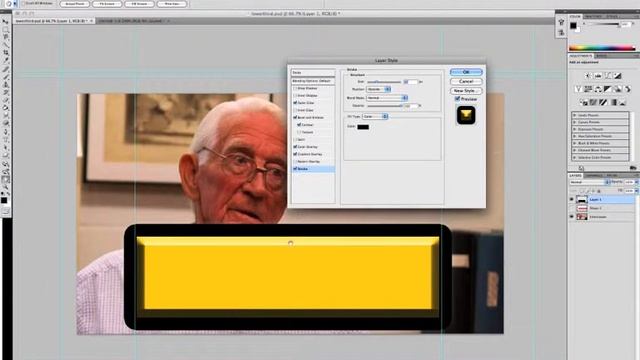Viewport: 640px width, 360px height.
Task: Expand the Levels Presets list
Action: coord(575,116)
